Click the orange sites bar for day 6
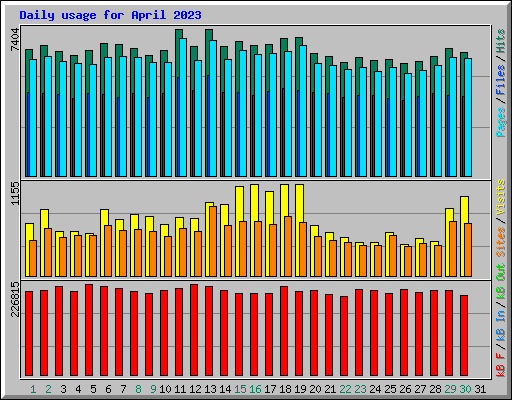Image resolution: width=512 pixels, height=400 pixels. (108, 251)
